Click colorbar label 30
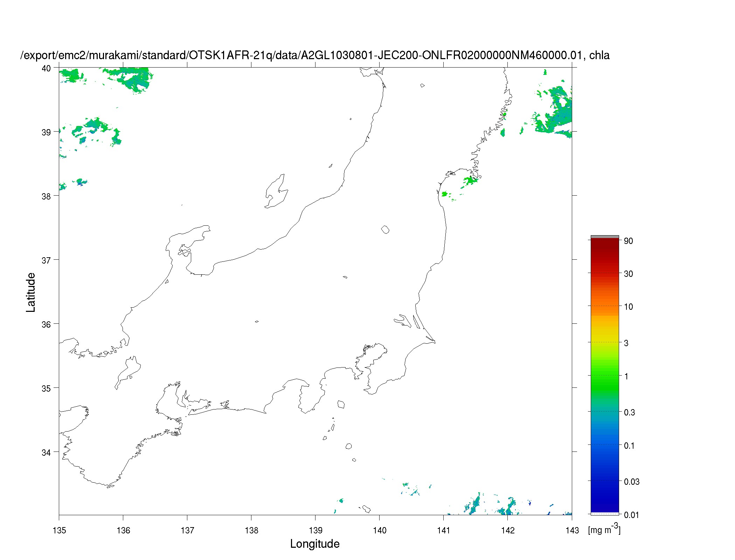The height and width of the screenshot is (560, 735). [x=629, y=274]
